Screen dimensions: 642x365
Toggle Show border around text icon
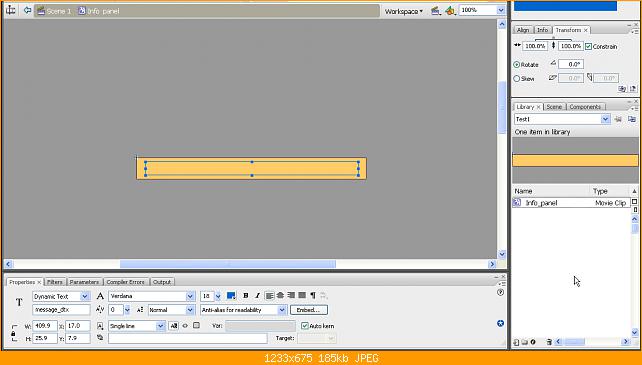pyautogui.click(x=196, y=326)
